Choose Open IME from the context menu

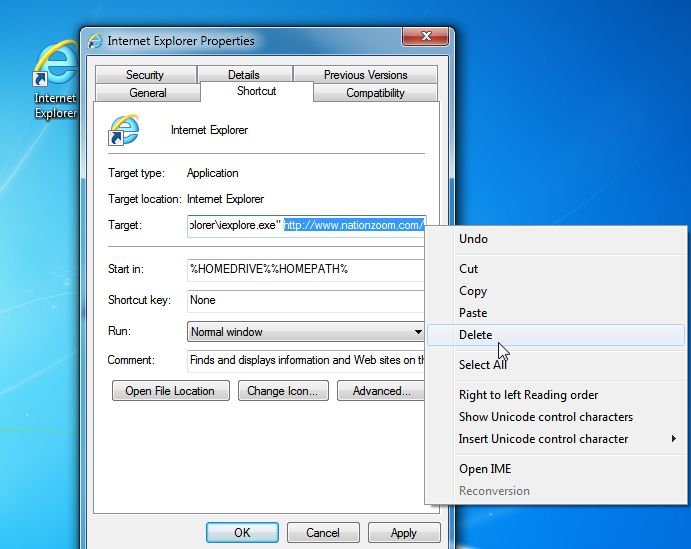pos(556,469)
